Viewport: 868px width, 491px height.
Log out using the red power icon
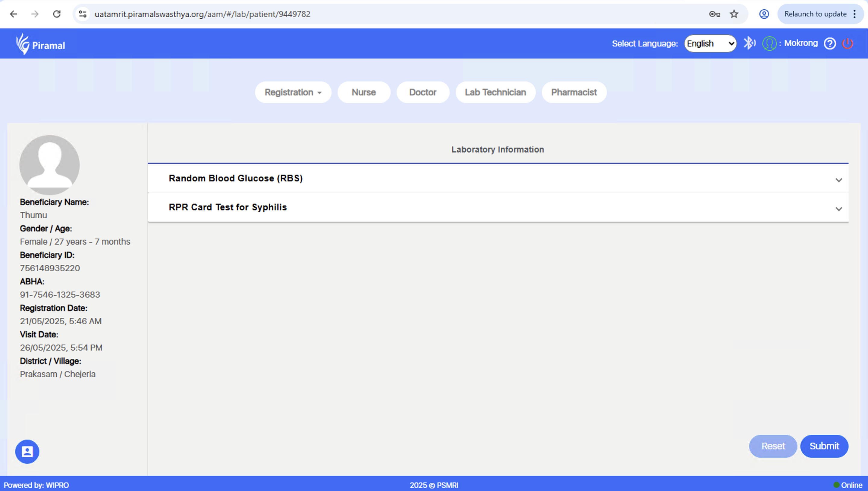coord(848,43)
